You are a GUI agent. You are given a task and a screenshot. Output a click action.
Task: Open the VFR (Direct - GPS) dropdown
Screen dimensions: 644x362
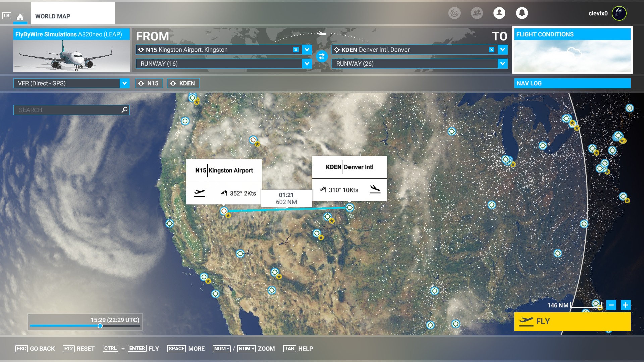pos(71,83)
